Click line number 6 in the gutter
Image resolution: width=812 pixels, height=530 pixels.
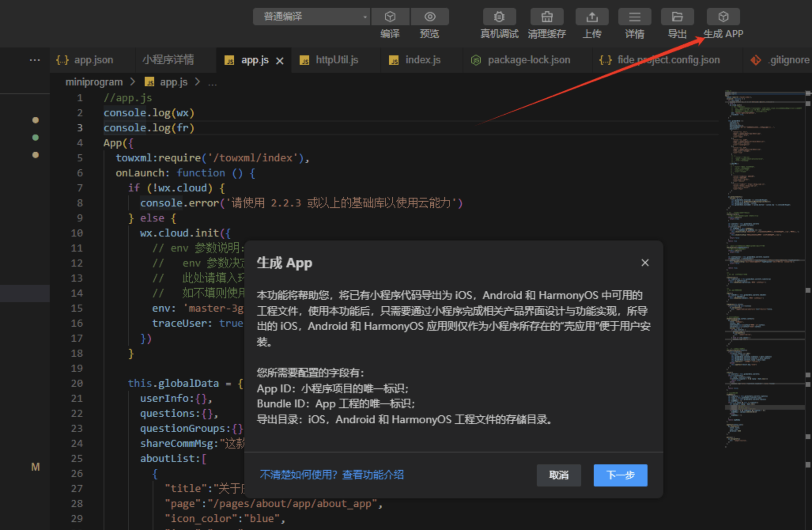(80, 173)
